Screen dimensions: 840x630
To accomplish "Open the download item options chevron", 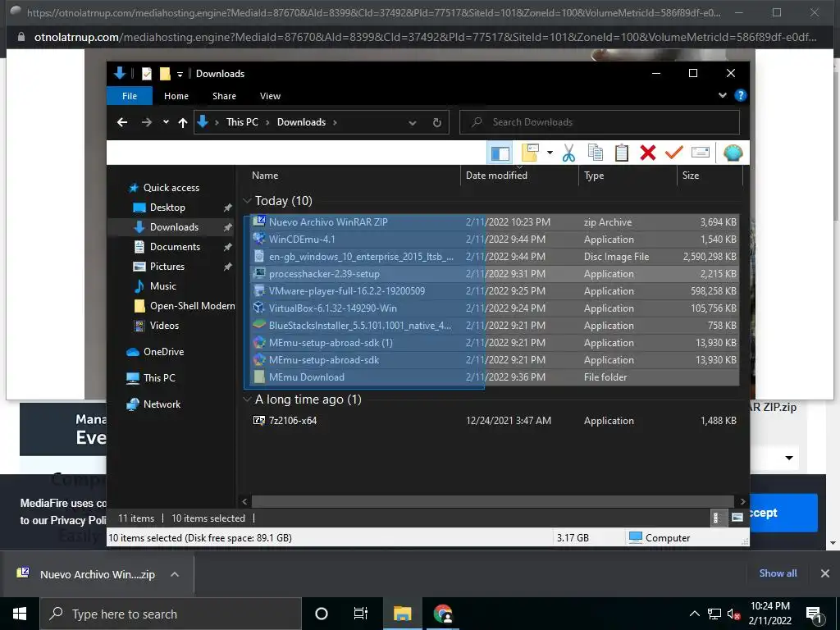I will point(175,574).
